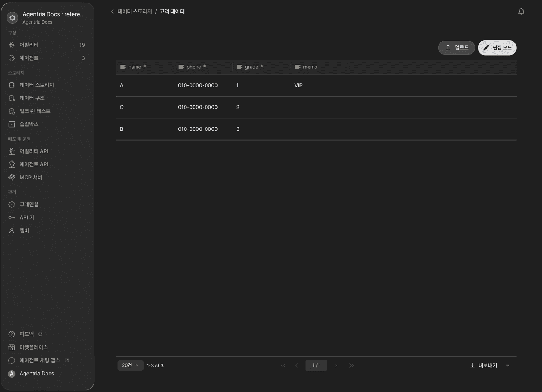Go to the next page button
The height and width of the screenshot is (392, 542).
pos(336,366)
